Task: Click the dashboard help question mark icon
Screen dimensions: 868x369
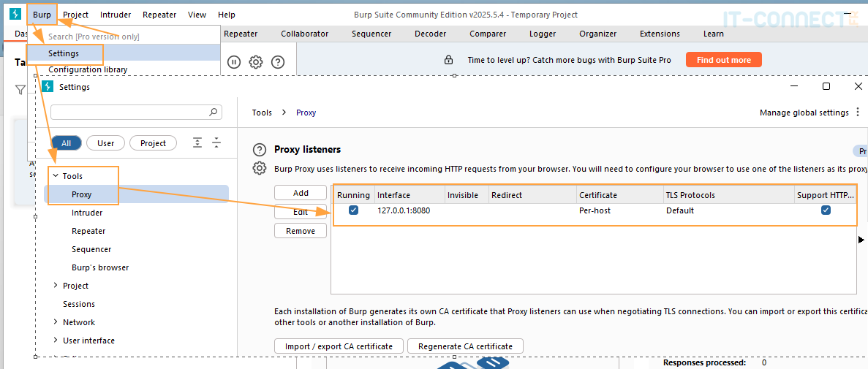Action: point(278,62)
